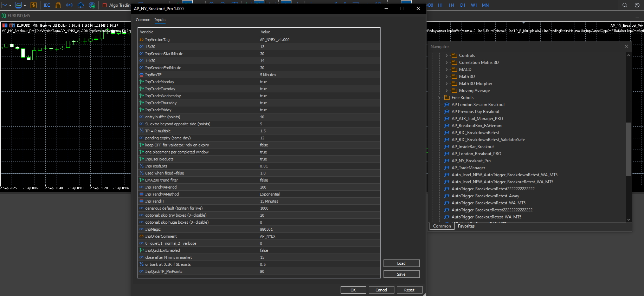
Task: Switch chart to H4 timeframe
Action: 451,5
